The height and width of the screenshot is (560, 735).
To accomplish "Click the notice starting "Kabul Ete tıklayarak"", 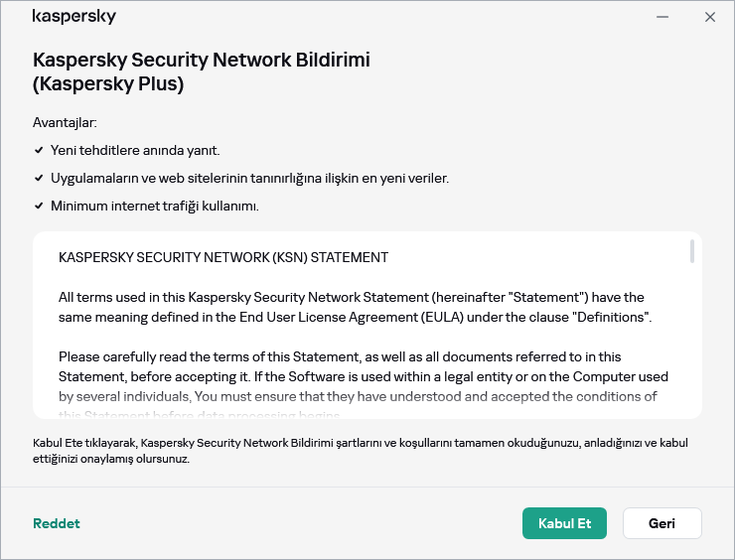I will (x=361, y=451).
